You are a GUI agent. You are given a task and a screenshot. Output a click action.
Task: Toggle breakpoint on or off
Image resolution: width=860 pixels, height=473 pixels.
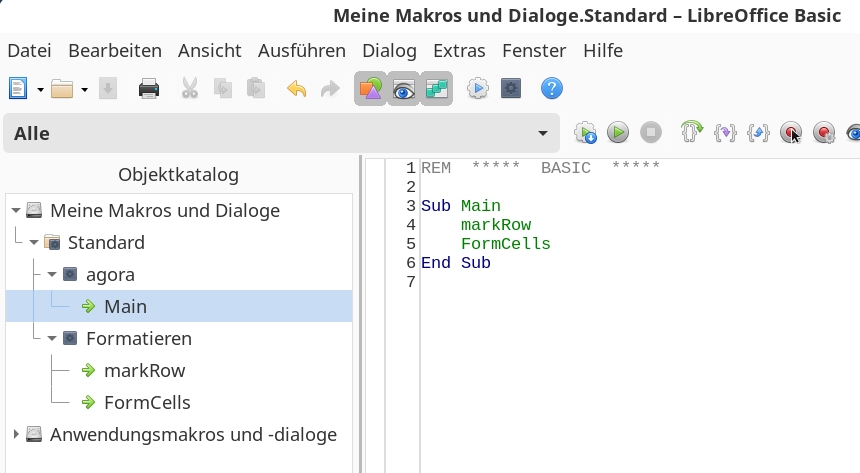[791, 133]
